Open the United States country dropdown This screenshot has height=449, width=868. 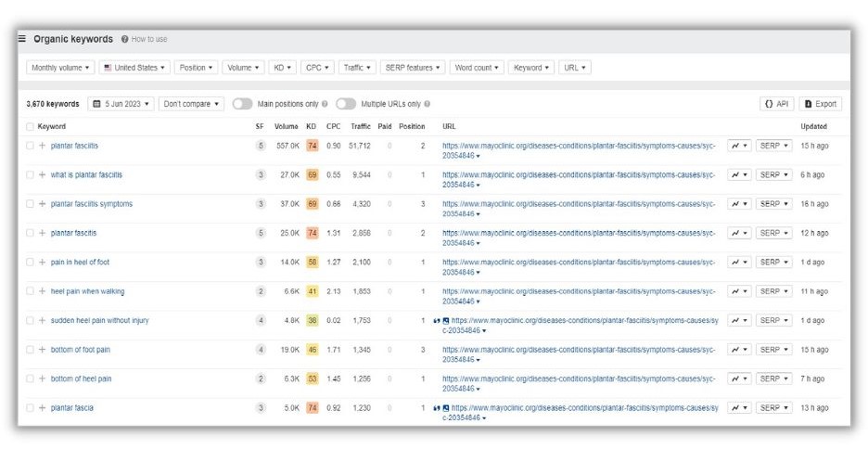click(x=134, y=68)
